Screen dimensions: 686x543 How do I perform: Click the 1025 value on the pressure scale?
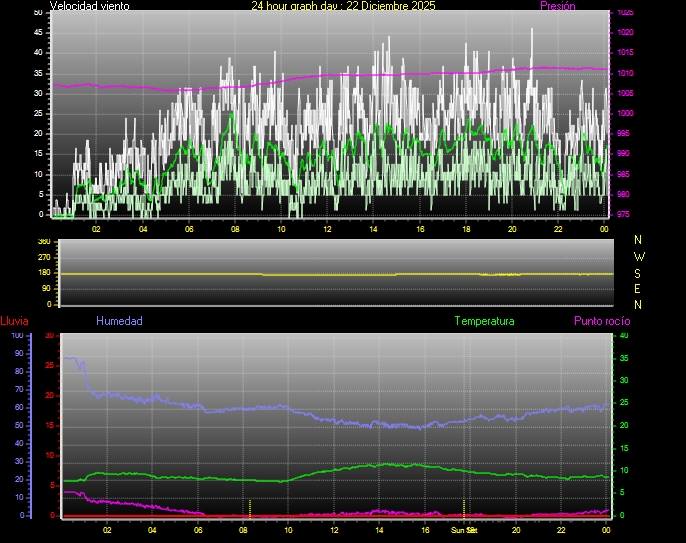coord(625,13)
